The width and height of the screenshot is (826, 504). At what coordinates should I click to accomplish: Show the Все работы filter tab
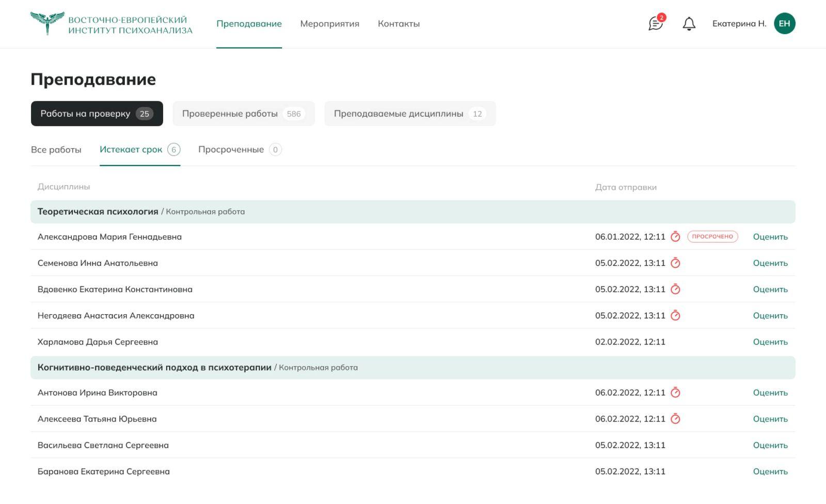pyautogui.click(x=56, y=150)
